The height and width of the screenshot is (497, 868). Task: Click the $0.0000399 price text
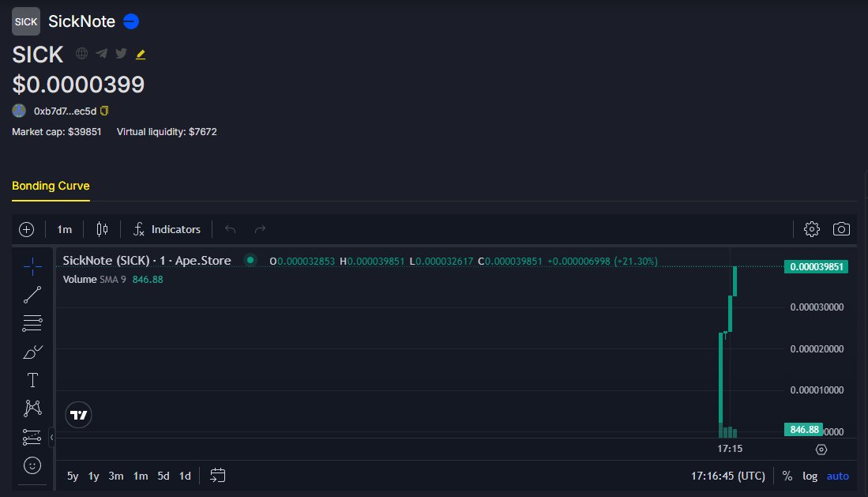[78, 85]
